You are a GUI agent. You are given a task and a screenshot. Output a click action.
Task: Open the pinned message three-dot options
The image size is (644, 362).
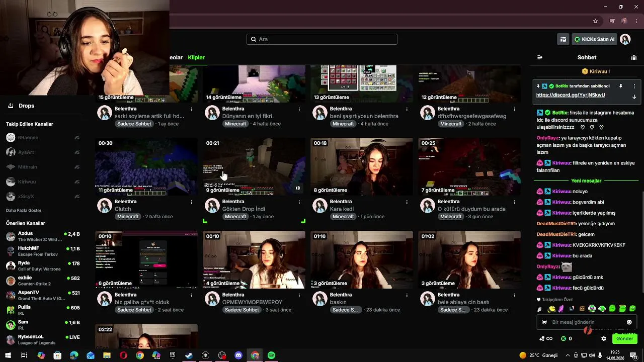[x=634, y=86]
